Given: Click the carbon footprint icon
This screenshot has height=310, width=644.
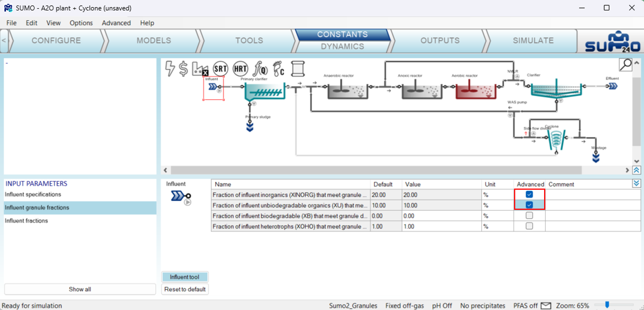Looking at the screenshot, I should coord(279,69).
